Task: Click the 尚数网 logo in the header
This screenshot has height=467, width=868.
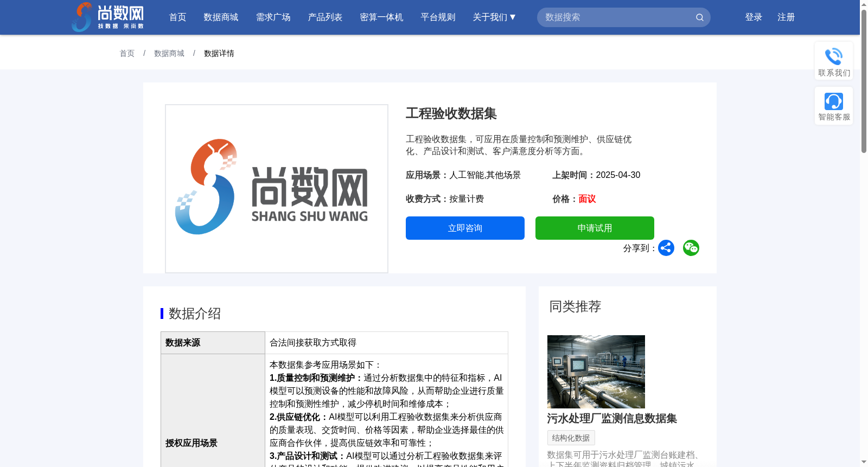Action: tap(107, 17)
